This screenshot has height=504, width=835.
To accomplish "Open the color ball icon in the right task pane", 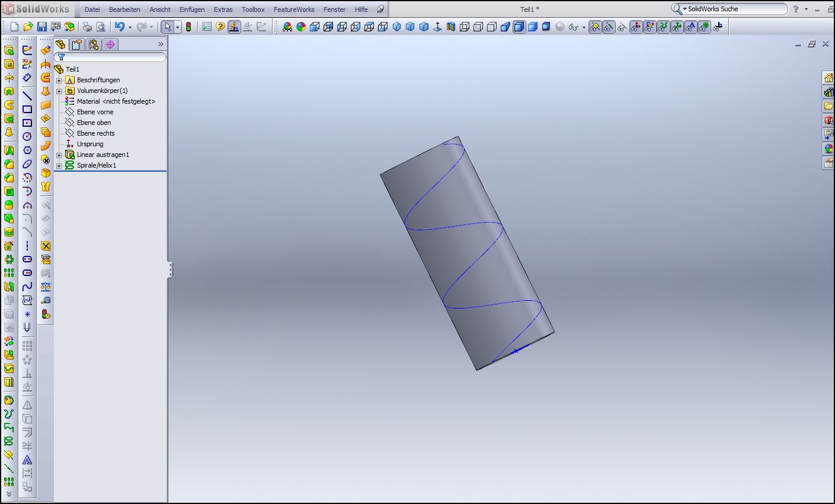I will pyautogui.click(x=828, y=149).
